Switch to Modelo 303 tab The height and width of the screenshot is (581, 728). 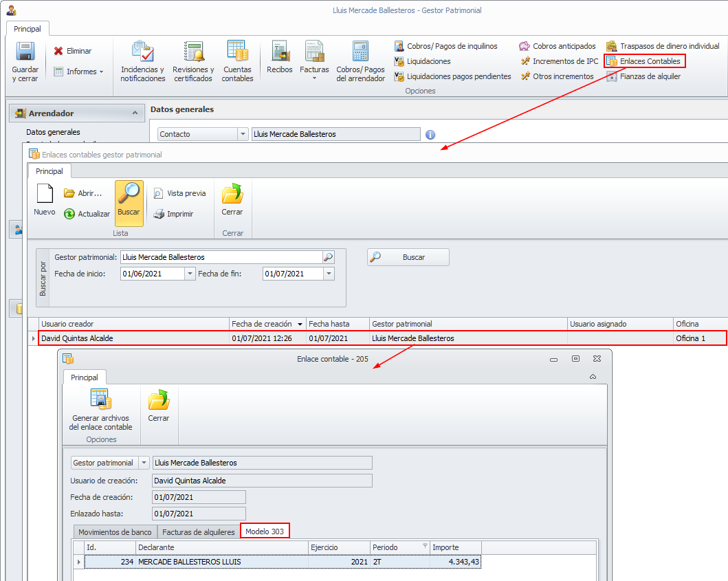click(x=265, y=531)
